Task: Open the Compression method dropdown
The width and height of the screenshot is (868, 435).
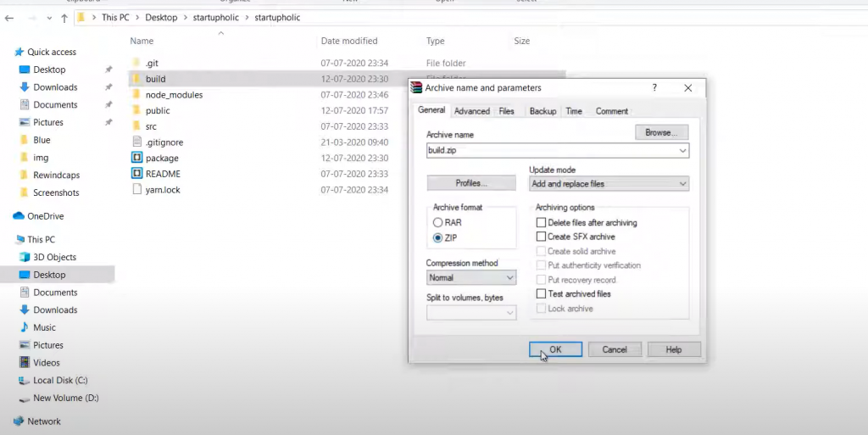Action: point(471,278)
